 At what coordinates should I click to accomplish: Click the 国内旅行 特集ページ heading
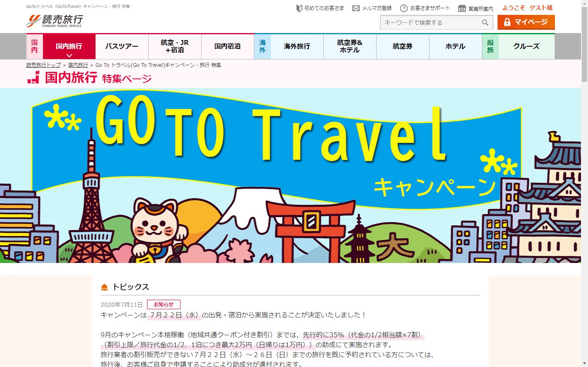point(98,78)
